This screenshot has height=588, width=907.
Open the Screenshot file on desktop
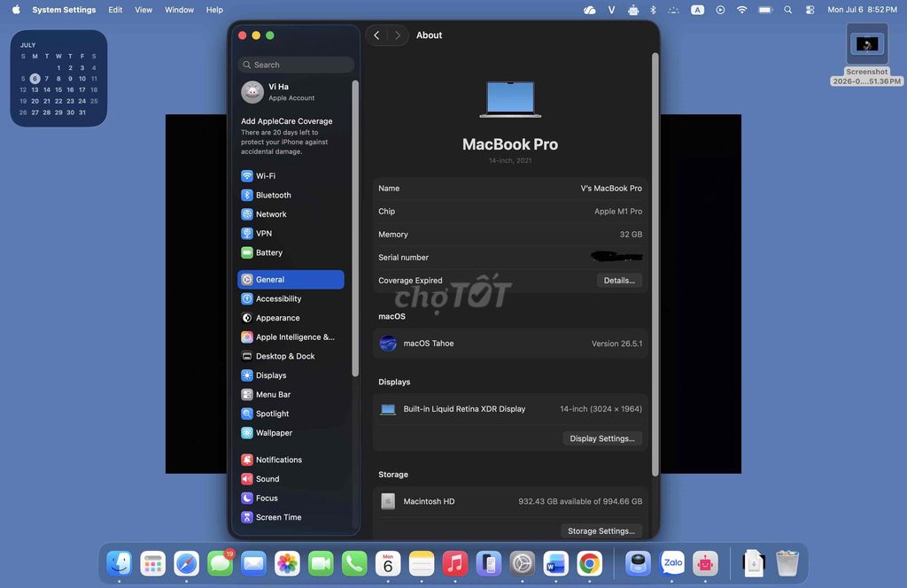tap(866, 54)
